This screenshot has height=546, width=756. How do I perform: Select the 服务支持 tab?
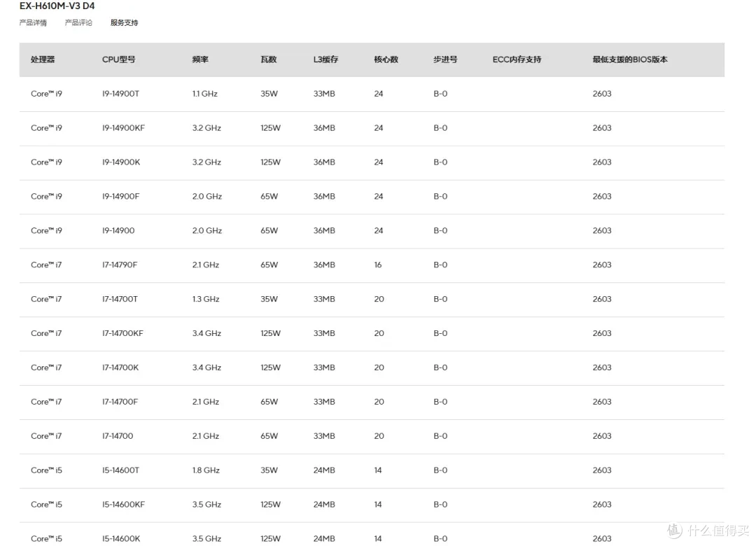(x=125, y=22)
